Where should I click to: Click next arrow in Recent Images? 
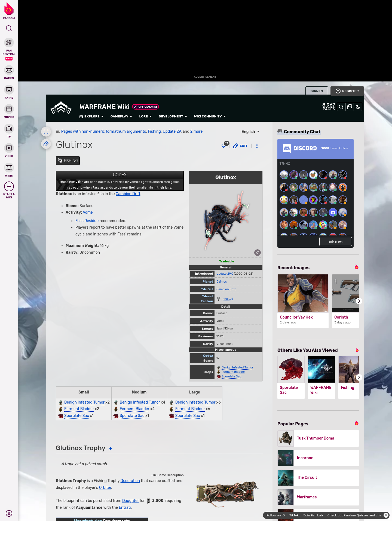(x=359, y=301)
